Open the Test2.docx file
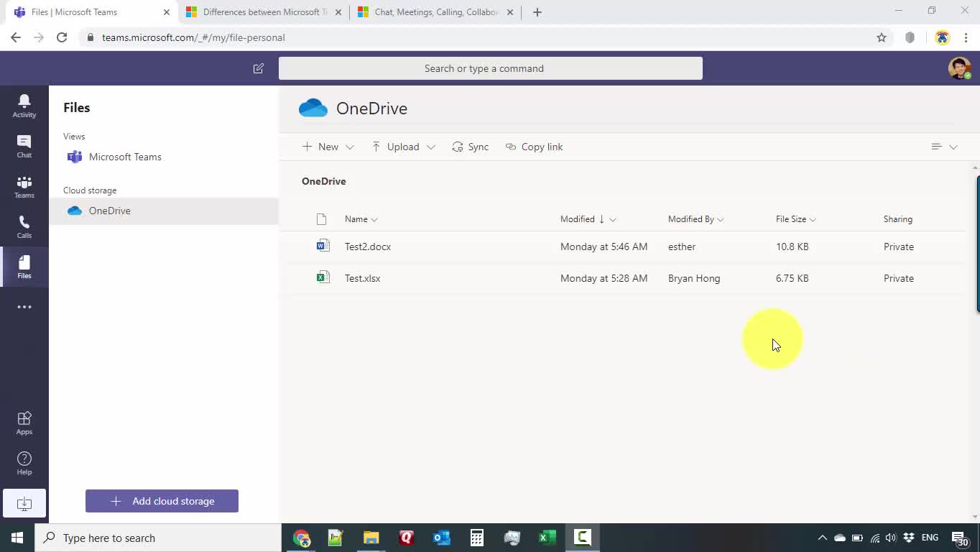This screenshot has height=552, width=980. pos(368,247)
